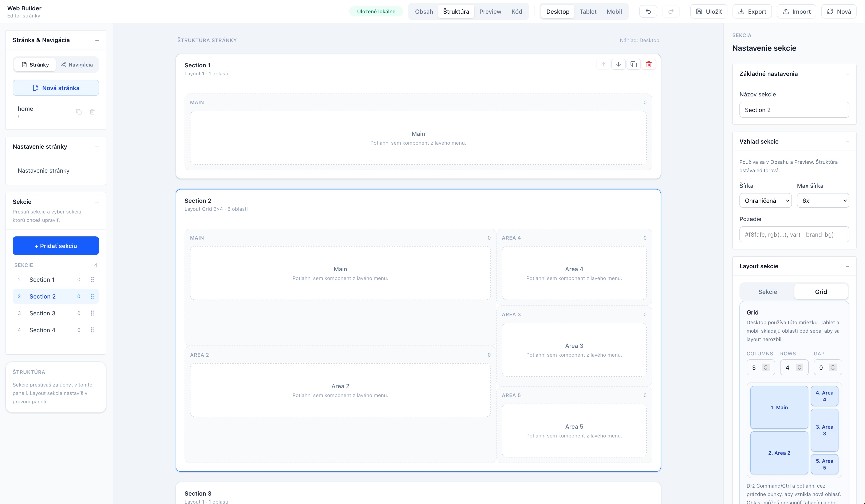Click the Area 5 drop zone in Section 2
Viewport: 865px width, 504px height.
click(x=574, y=431)
